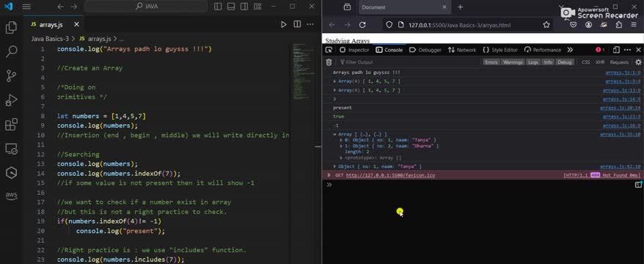This screenshot has height=264, width=644.
Task: Activate the element picker in DevTools
Action: (329, 50)
